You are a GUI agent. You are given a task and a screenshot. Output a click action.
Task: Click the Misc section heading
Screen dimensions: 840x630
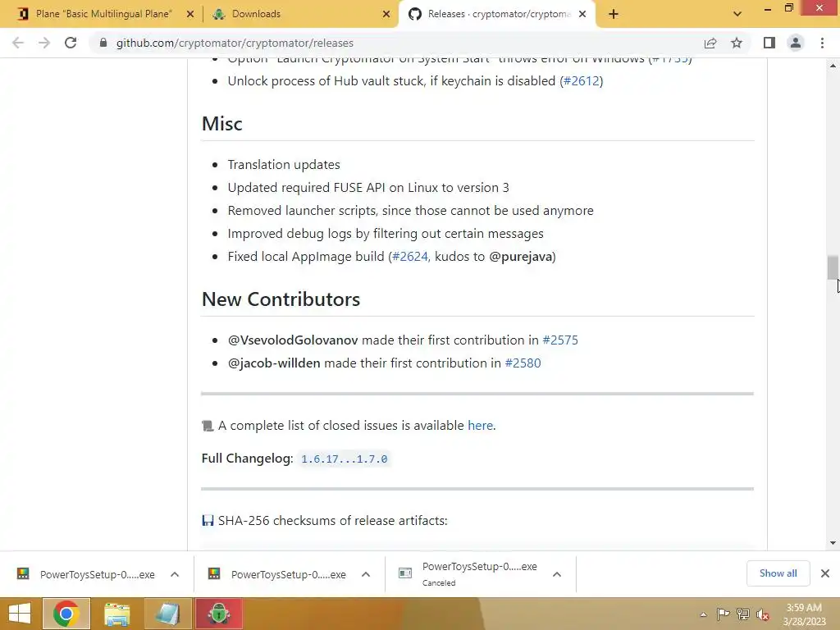tap(221, 124)
